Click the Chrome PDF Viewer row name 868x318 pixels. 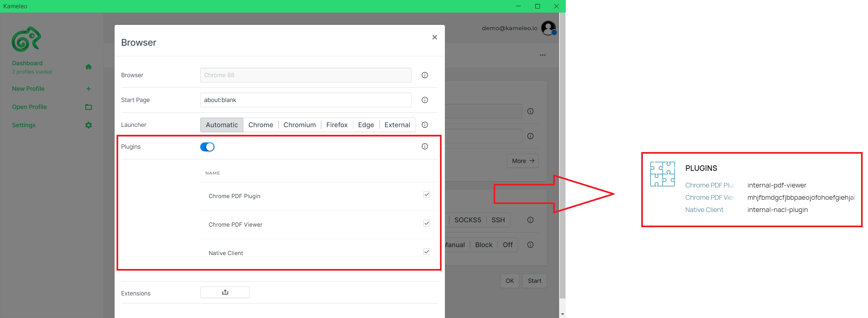(x=235, y=225)
